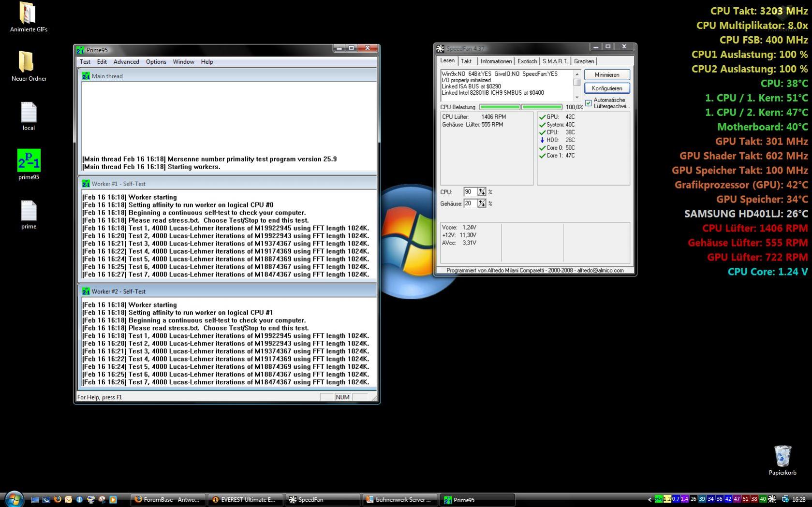Switch to Prime95 taskbar button
Screen dimensions: 812x507
(478, 500)
